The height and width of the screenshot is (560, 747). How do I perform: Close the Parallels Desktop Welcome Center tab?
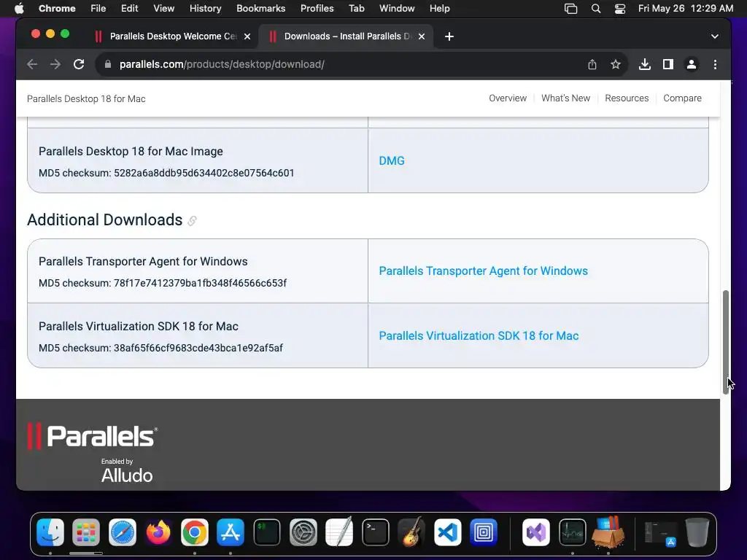(x=247, y=36)
